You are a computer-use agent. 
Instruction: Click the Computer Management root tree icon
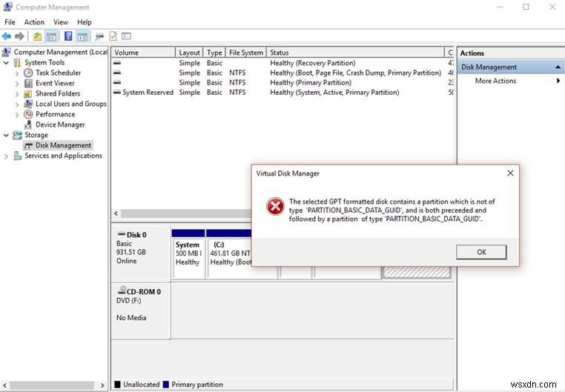tap(6, 52)
